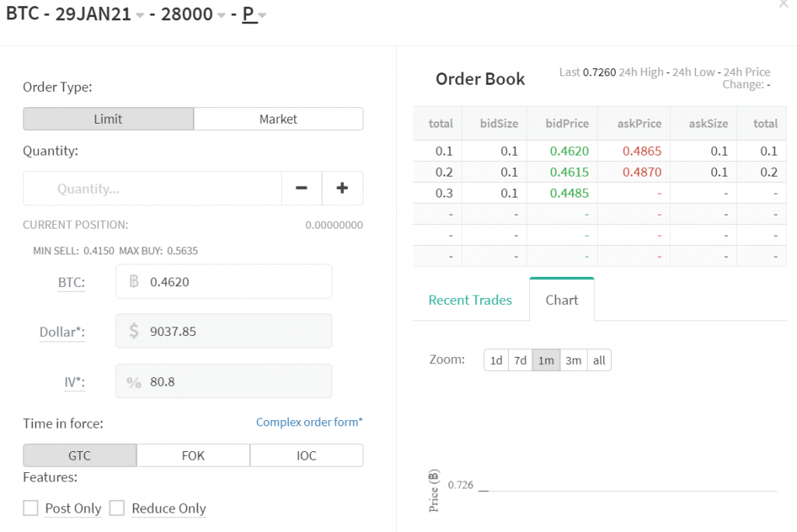Click the Dollar* field label
Image resolution: width=797 pixels, height=532 pixels.
pyautogui.click(x=62, y=332)
